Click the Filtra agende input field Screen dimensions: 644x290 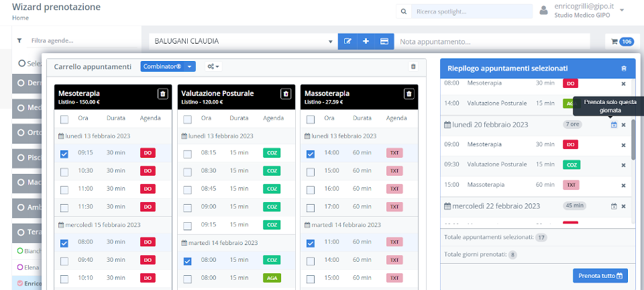[82, 41]
